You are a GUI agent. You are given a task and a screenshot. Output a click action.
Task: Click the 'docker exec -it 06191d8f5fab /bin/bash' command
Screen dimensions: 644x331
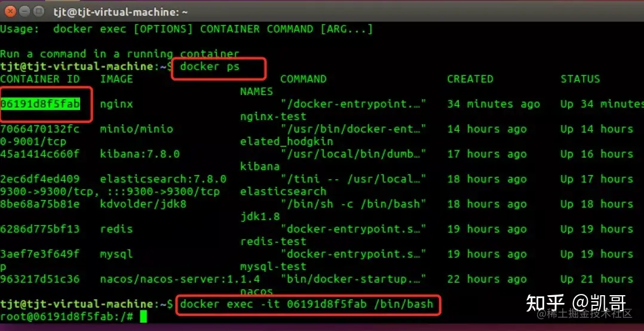tap(307, 304)
